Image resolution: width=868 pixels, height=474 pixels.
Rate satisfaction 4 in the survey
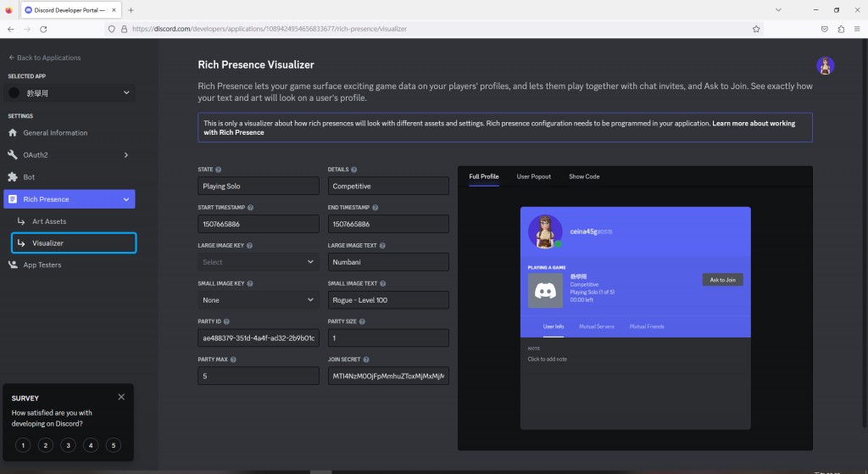pos(91,445)
